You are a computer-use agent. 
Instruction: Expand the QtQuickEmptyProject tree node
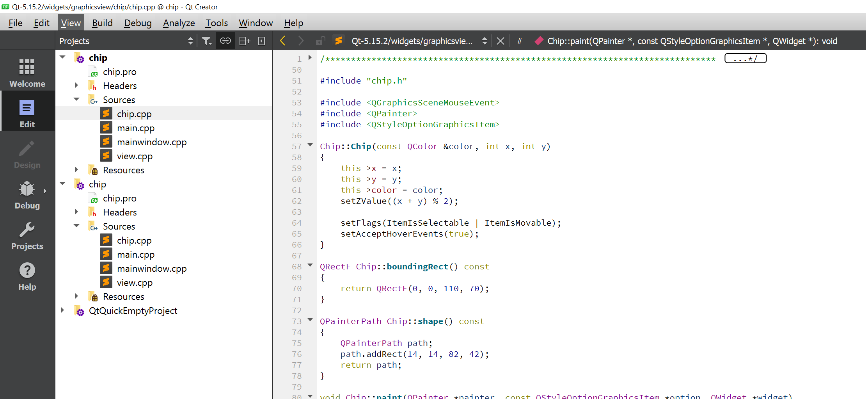(62, 310)
